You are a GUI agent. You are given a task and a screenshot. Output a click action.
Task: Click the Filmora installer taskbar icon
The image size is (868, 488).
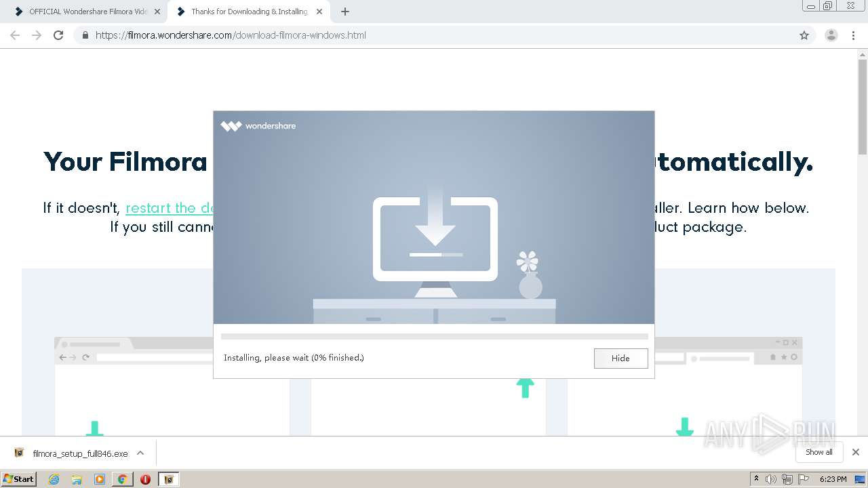tap(169, 479)
